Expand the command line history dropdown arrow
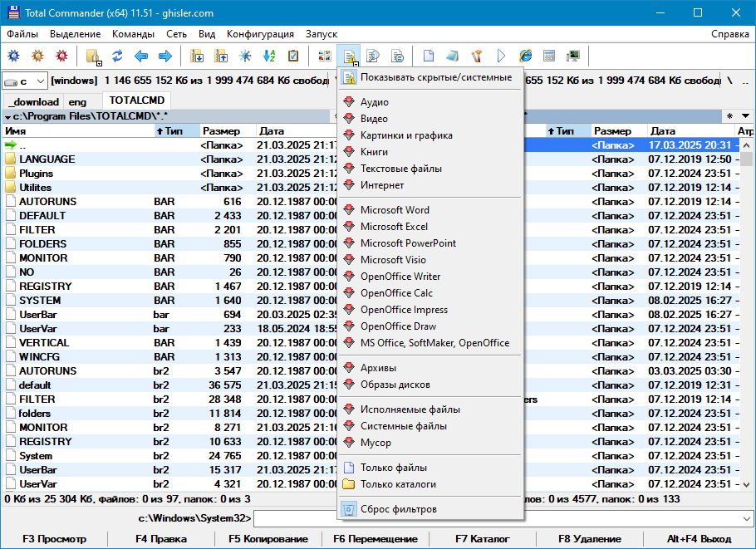This screenshot has height=549, width=756. (747, 518)
